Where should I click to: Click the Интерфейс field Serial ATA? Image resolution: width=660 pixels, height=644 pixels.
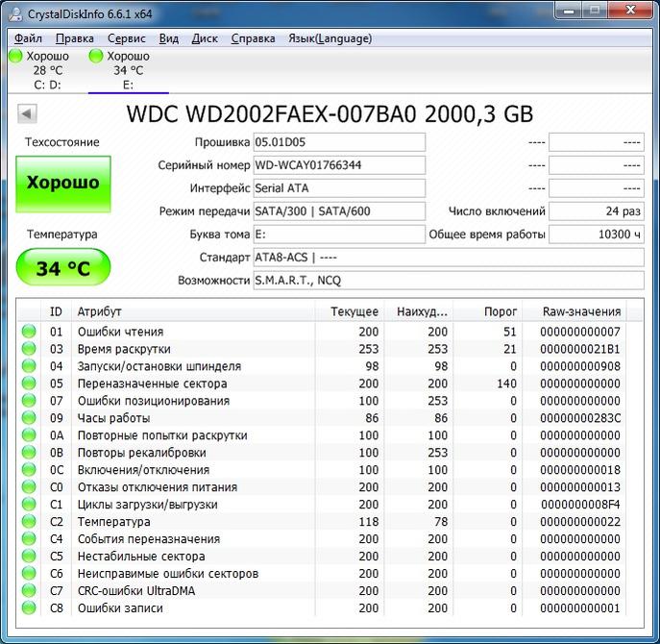pos(339,188)
